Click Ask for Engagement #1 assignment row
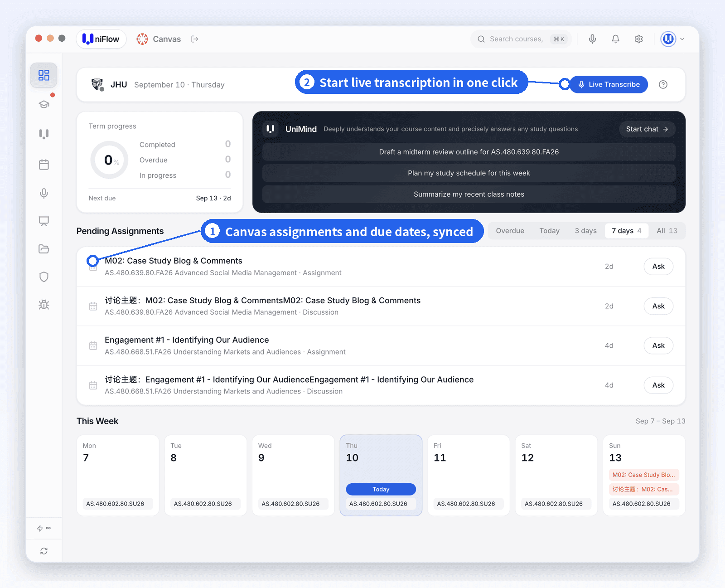 658,345
